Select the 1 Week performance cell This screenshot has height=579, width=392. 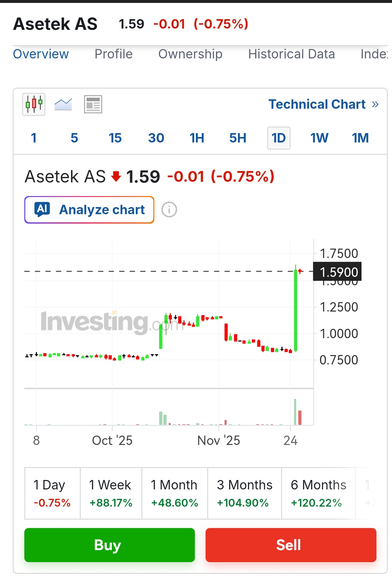111,493
